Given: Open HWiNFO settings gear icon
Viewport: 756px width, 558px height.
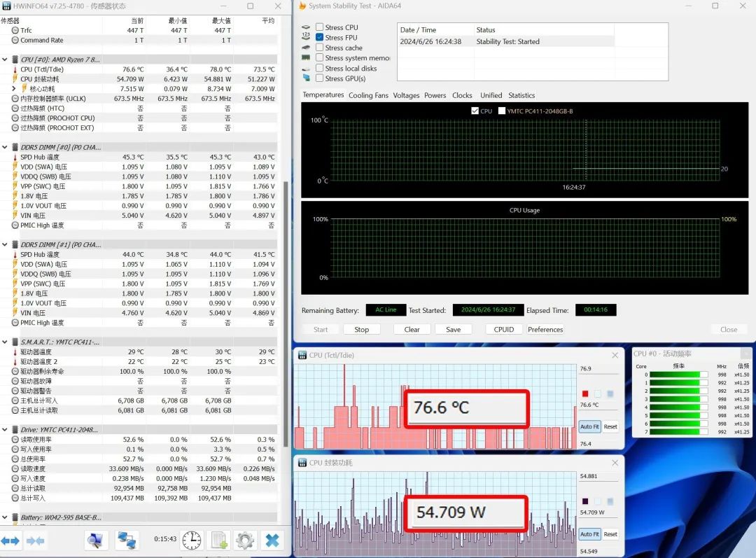Looking at the screenshot, I should tap(245, 540).
